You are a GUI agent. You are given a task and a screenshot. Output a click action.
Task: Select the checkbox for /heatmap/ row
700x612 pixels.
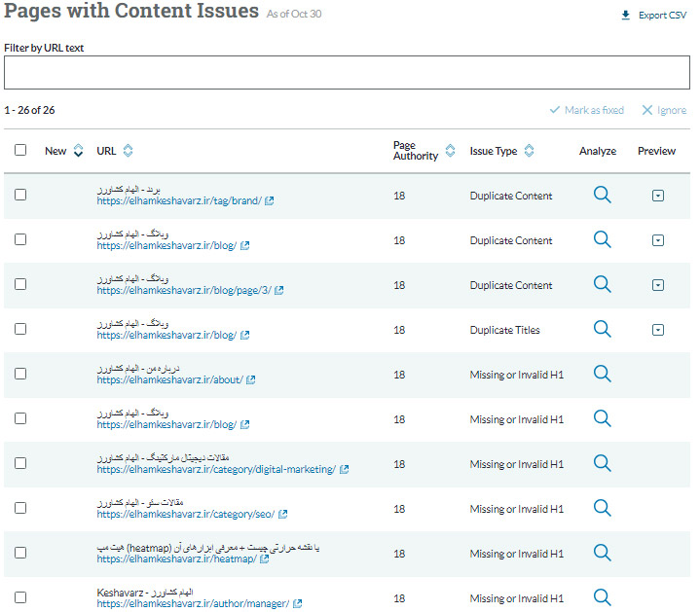point(20,553)
